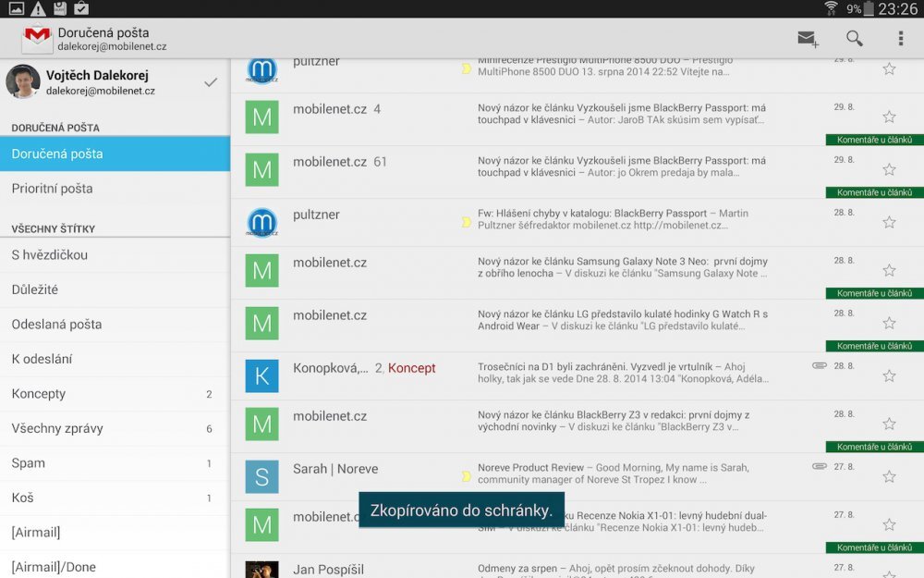
Task: Open the email from Jan Pospíšil
Action: point(554,567)
